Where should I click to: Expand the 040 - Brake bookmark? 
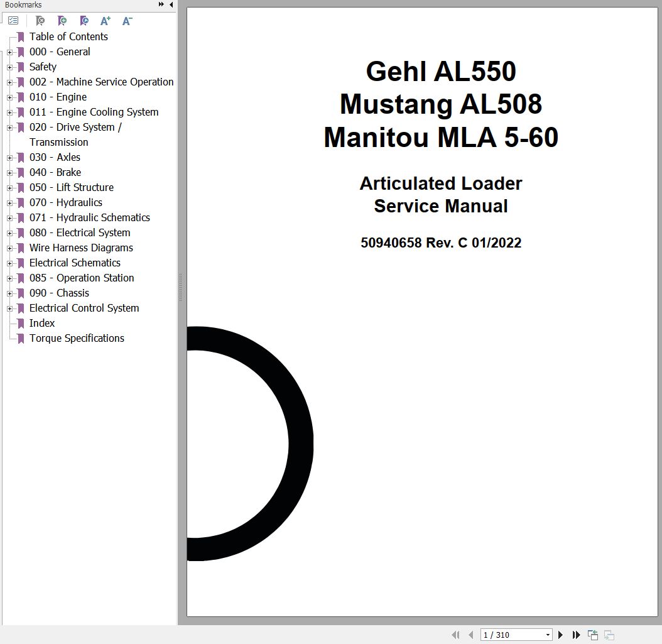click(9, 173)
